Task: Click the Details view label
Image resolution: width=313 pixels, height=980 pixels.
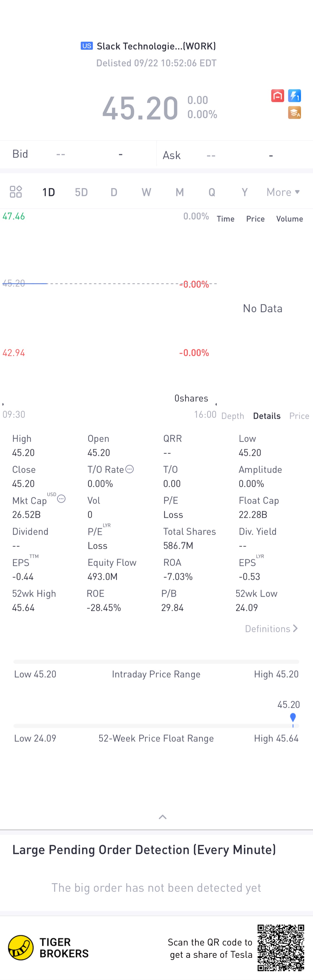Action: pos(267,416)
